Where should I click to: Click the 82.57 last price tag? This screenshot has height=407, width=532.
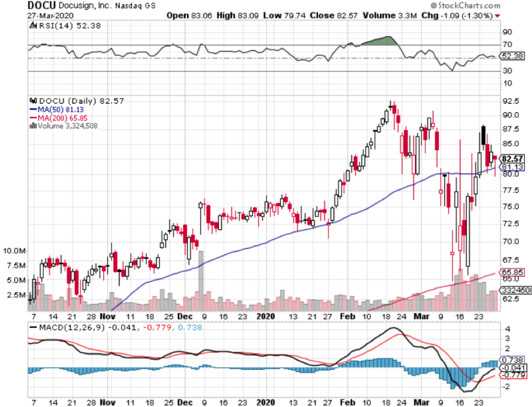(512, 159)
